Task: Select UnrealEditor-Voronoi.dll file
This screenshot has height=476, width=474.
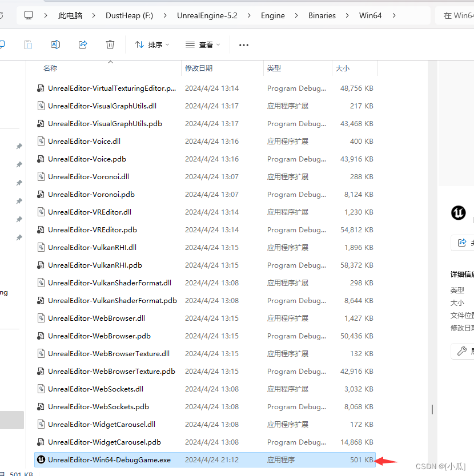Action: click(205, 177)
